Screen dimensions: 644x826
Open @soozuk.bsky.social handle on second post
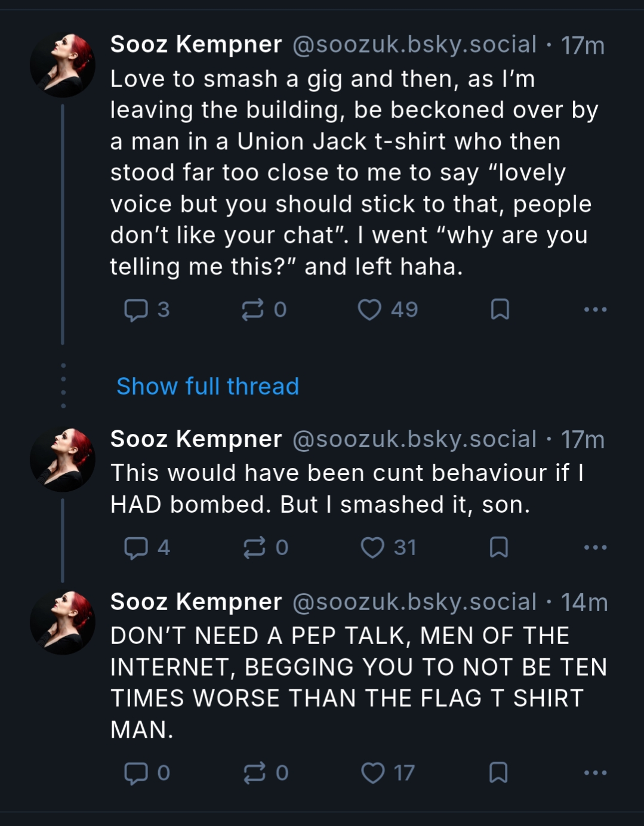click(x=414, y=439)
